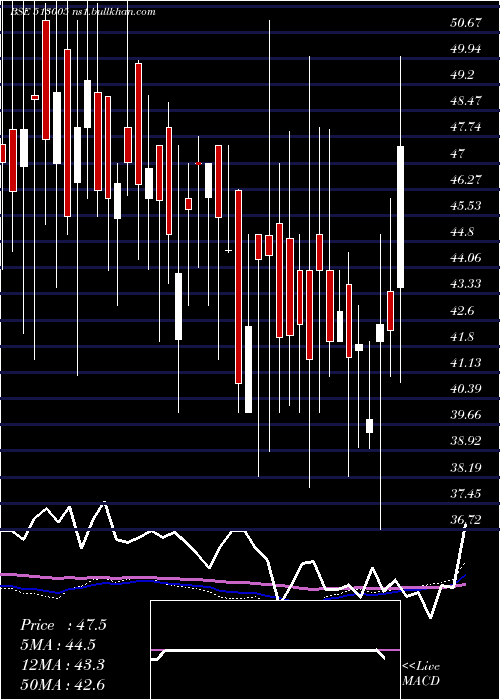The width and height of the screenshot is (500, 700).
Task: Click the 40.39 price axis label
Action: tap(466, 389)
